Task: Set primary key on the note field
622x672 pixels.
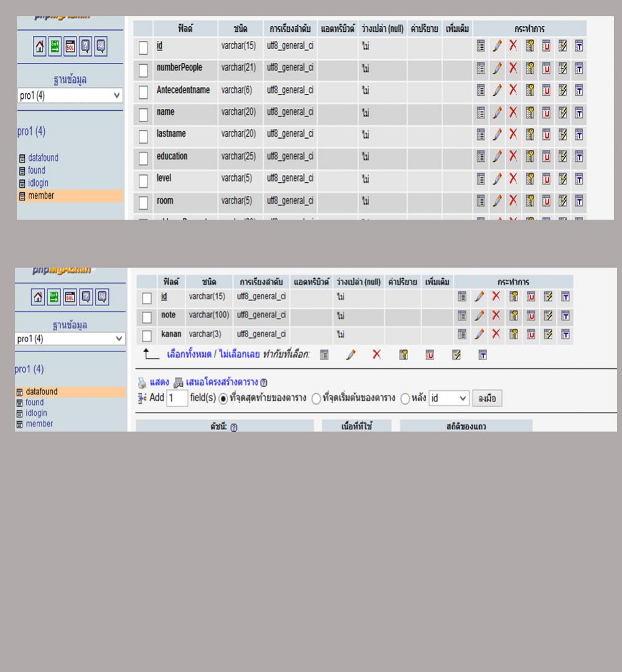Action: point(514,316)
